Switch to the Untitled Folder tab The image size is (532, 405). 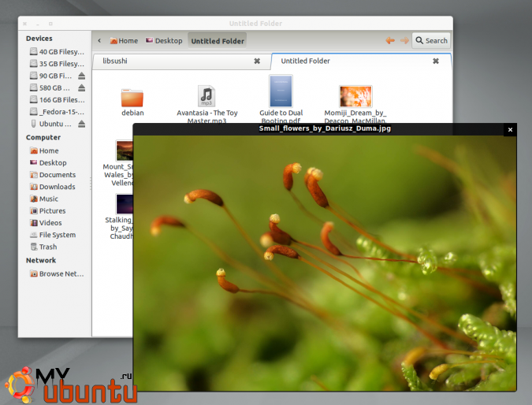click(x=362, y=61)
